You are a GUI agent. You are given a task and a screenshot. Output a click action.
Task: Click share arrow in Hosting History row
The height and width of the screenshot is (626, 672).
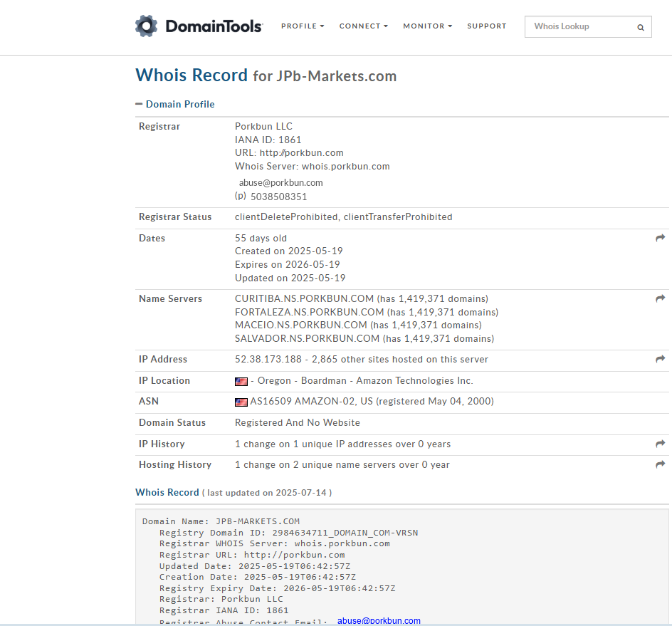(660, 464)
